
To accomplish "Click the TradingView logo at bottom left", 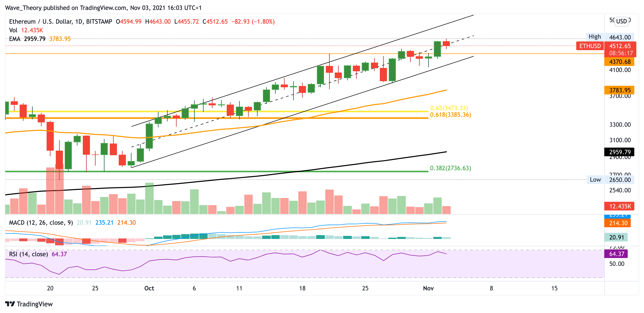I will click(x=29, y=304).
